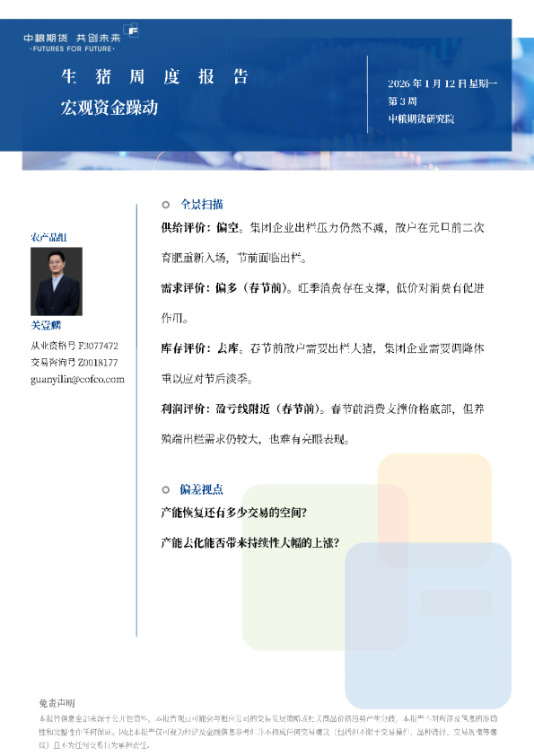Click the slogan FUTURES FOR FUTURE
Image resolution: width=534 pixels, height=756 pixels.
point(72,49)
